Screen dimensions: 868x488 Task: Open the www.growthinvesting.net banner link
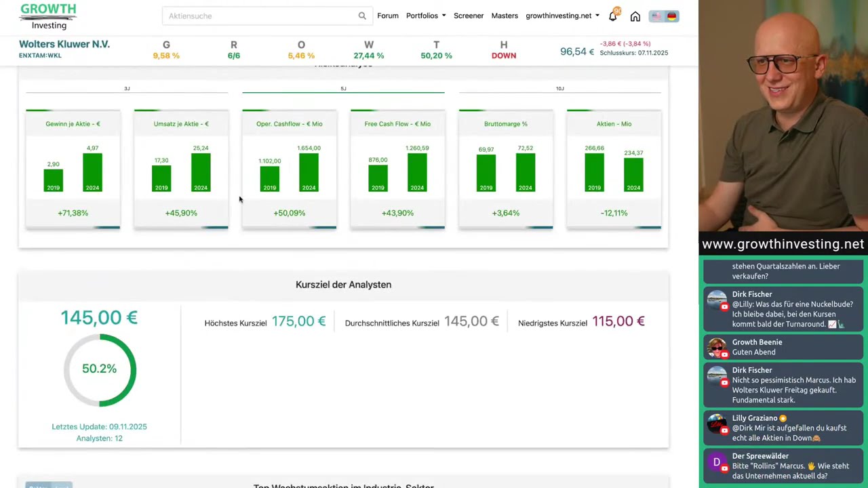pos(783,244)
